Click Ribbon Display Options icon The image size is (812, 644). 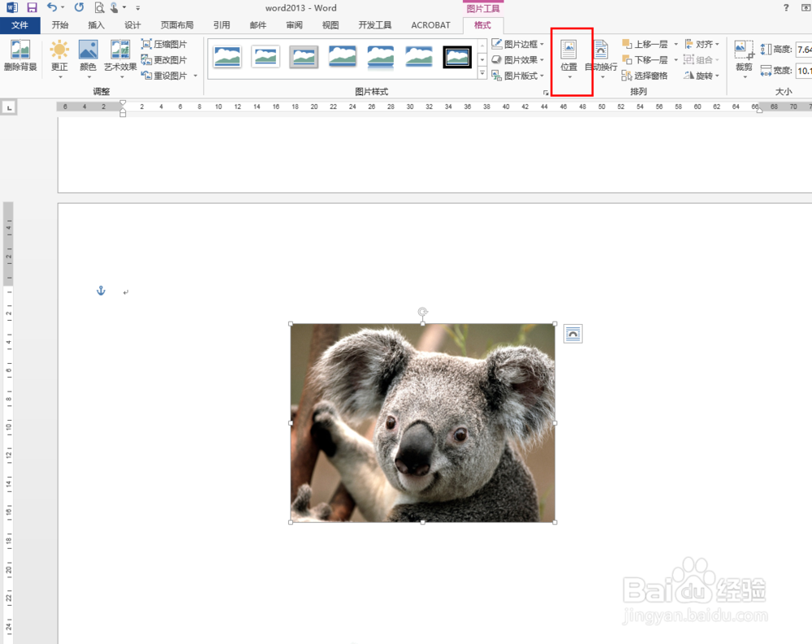click(806, 7)
